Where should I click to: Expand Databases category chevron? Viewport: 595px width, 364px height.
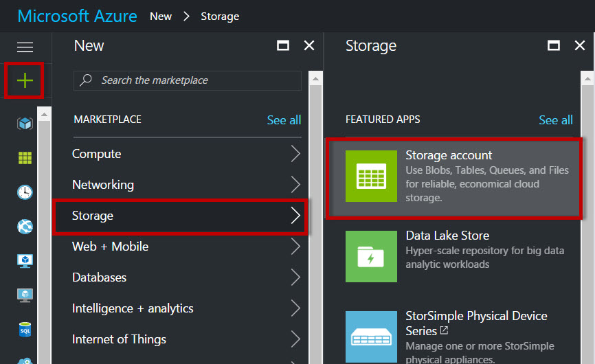295,277
